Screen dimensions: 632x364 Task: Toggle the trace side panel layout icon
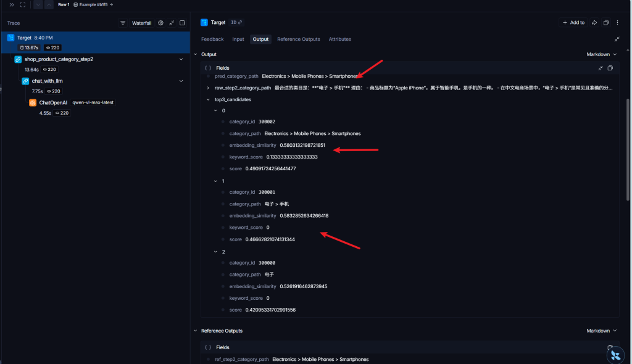(182, 23)
